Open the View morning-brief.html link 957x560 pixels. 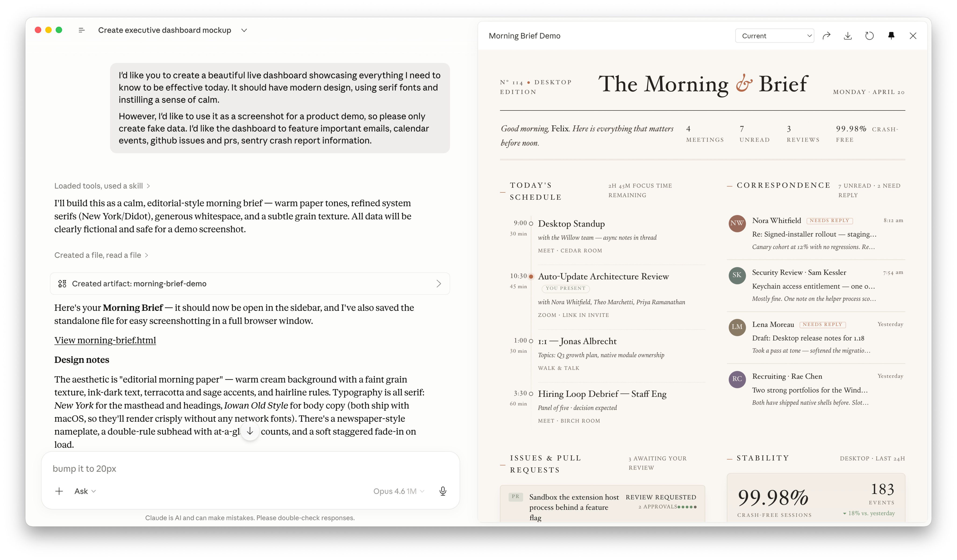[105, 340]
